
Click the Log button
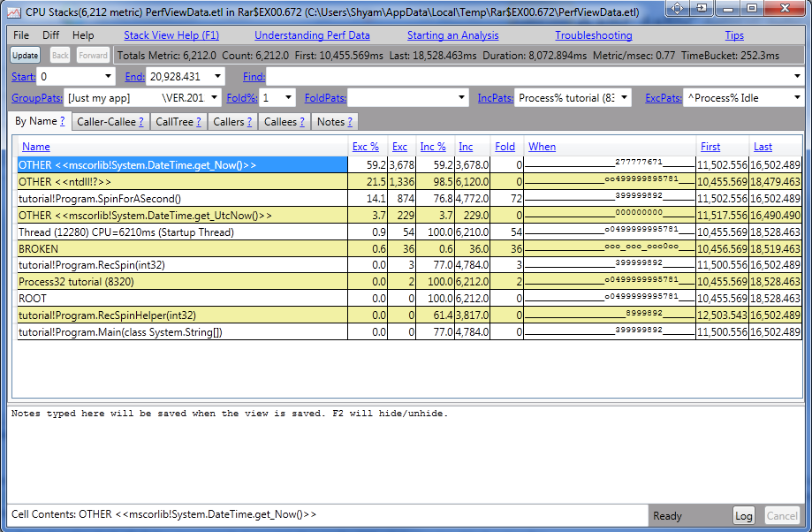point(743,515)
